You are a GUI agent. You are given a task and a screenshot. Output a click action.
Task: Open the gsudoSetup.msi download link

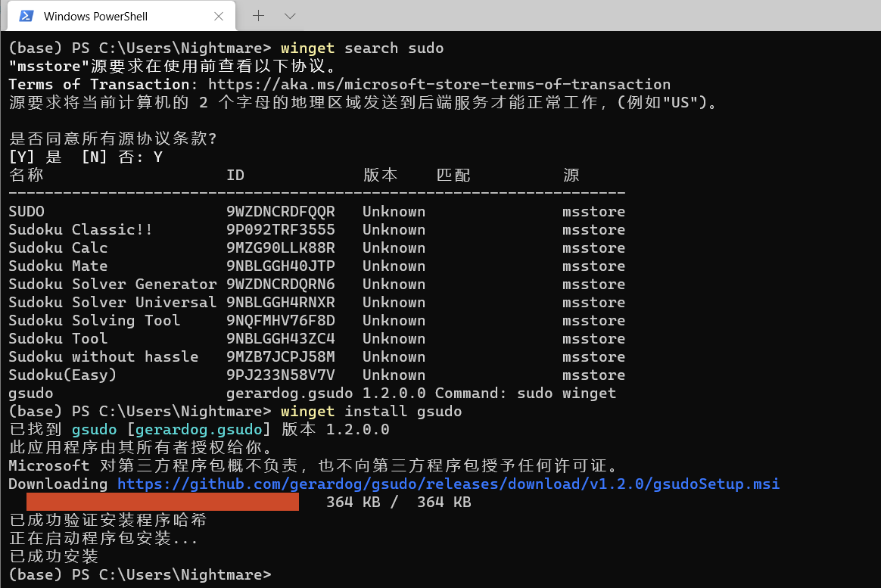pos(447,484)
